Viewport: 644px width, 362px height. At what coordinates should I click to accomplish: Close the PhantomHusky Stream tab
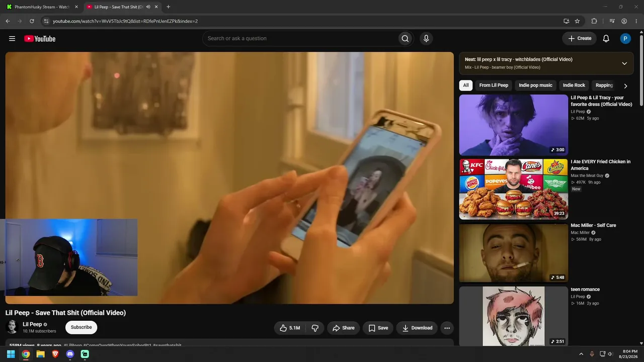pyautogui.click(x=76, y=7)
